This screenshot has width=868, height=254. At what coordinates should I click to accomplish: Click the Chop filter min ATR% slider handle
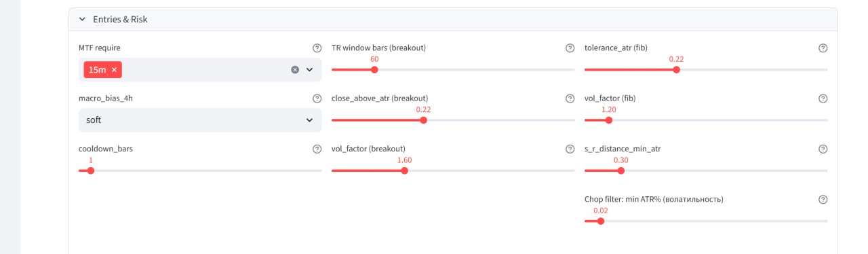click(600, 221)
